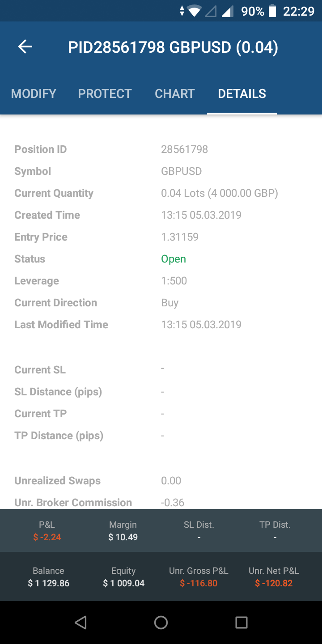Image resolution: width=322 pixels, height=644 pixels.
Task: Tap the cellular signal icon
Action: pyautogui.click(x=228, y=11)
